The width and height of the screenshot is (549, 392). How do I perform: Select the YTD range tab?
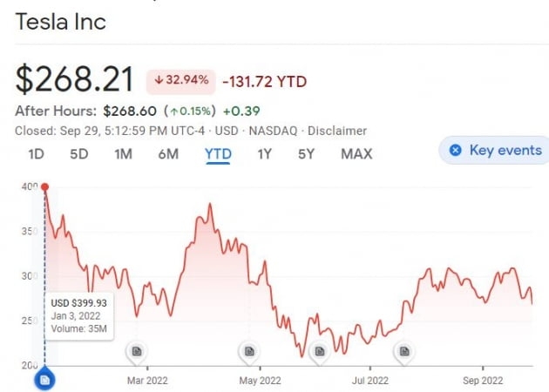click(x=218, y=154)
